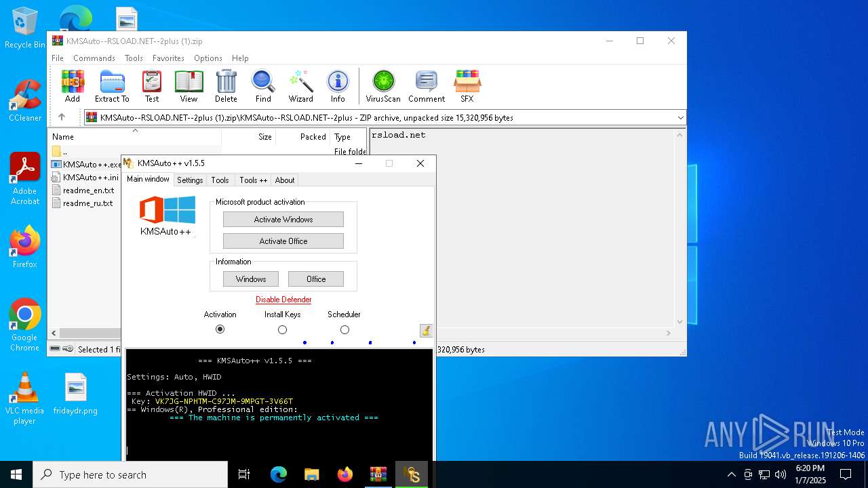Screen dimensions: 868x488
Task: Switch to KMSAuto Tools tab
Action: click(x=220, y=180)
